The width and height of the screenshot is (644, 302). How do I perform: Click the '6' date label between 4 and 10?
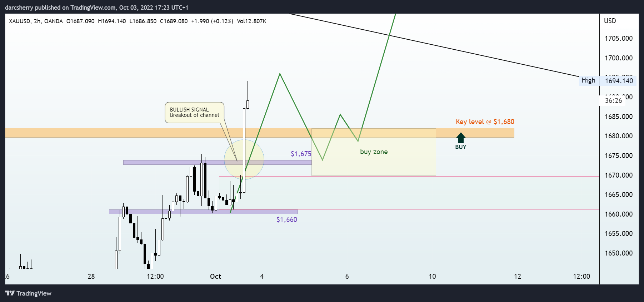click(x=347, y=276)
